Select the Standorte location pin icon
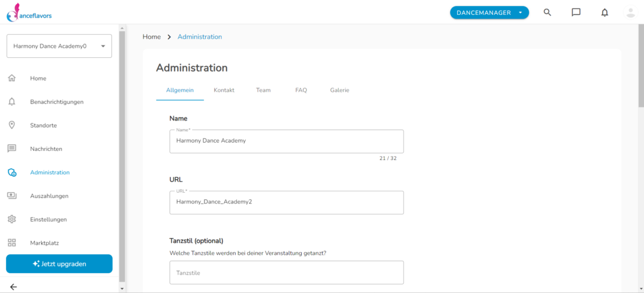The image size is (644, 293). pos(12,125)
